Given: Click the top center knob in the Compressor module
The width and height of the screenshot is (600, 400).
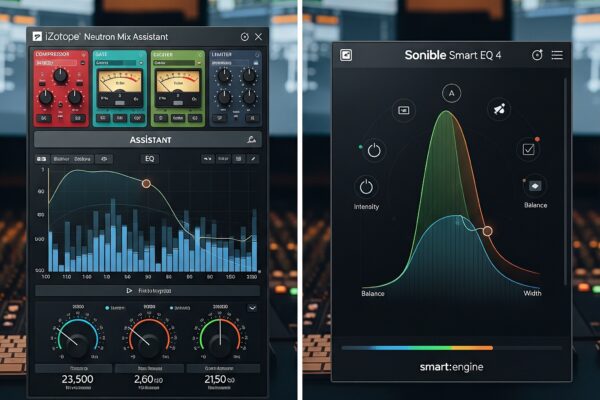Looking at the screenshot, I should click(60, 76).
